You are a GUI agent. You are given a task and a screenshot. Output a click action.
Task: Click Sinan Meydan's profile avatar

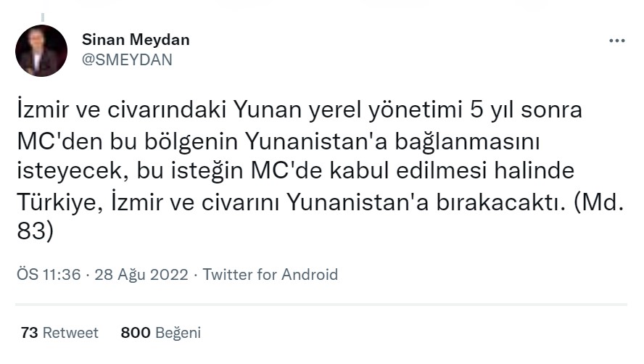(41, 51)
